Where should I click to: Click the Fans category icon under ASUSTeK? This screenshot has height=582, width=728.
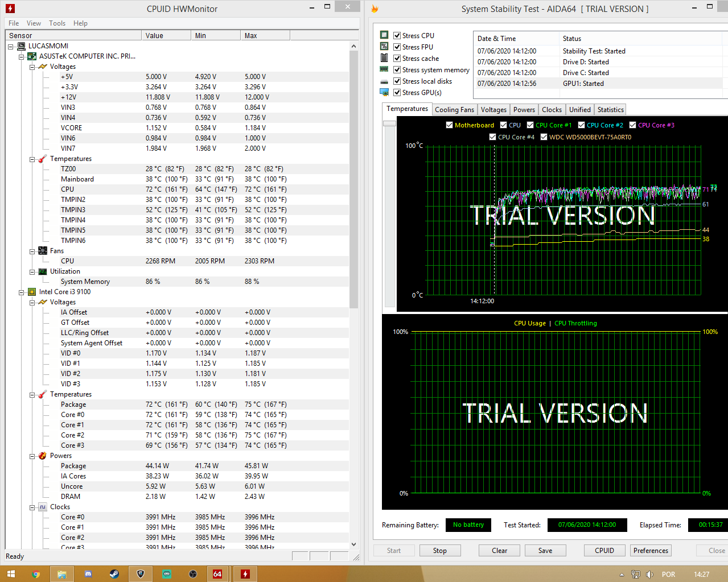(x=43, y=251)
